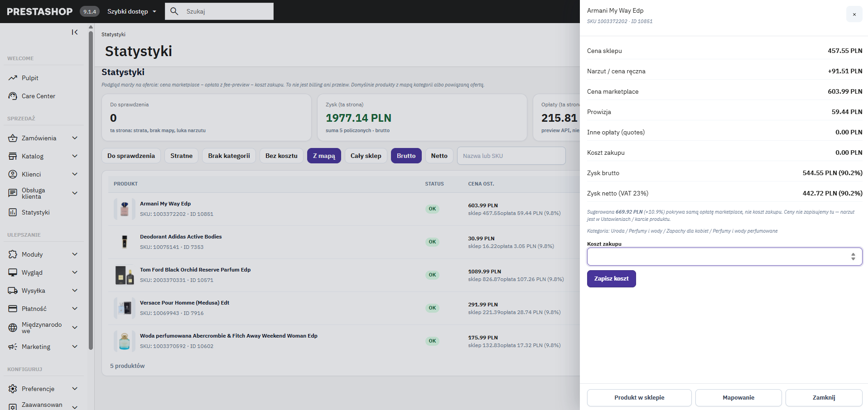Open the Statystyki chart icon in sidebar

(13, 212)
